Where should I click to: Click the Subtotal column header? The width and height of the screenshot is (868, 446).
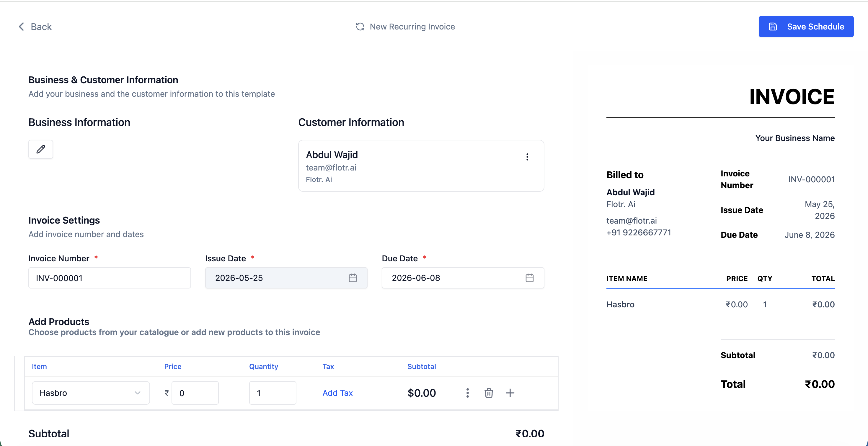pos(422,366)
